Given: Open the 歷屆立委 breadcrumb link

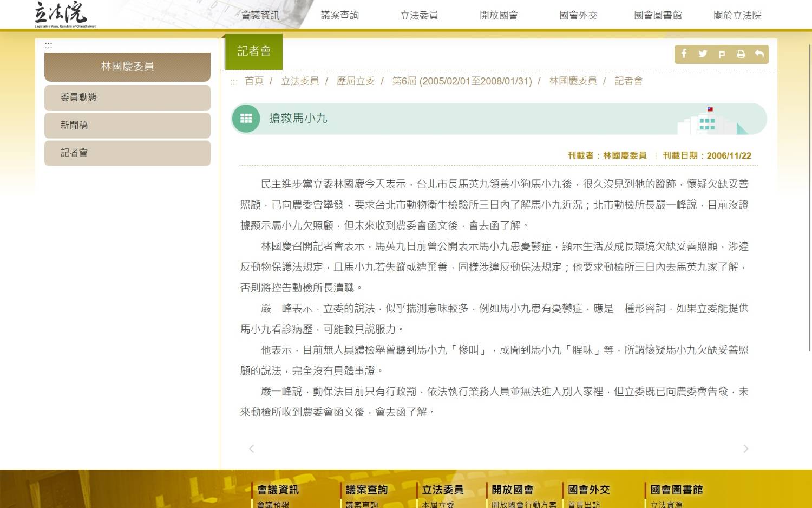Looking at the screenshot, I should (355, 81).
